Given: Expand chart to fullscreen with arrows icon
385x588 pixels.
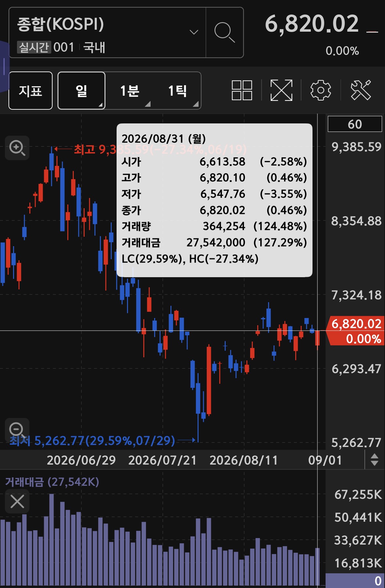Looking at the screenshot, I should coord(281,90).
